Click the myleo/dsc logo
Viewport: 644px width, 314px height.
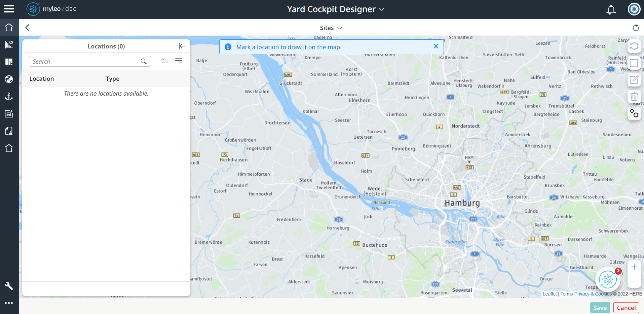pos(51,9)
